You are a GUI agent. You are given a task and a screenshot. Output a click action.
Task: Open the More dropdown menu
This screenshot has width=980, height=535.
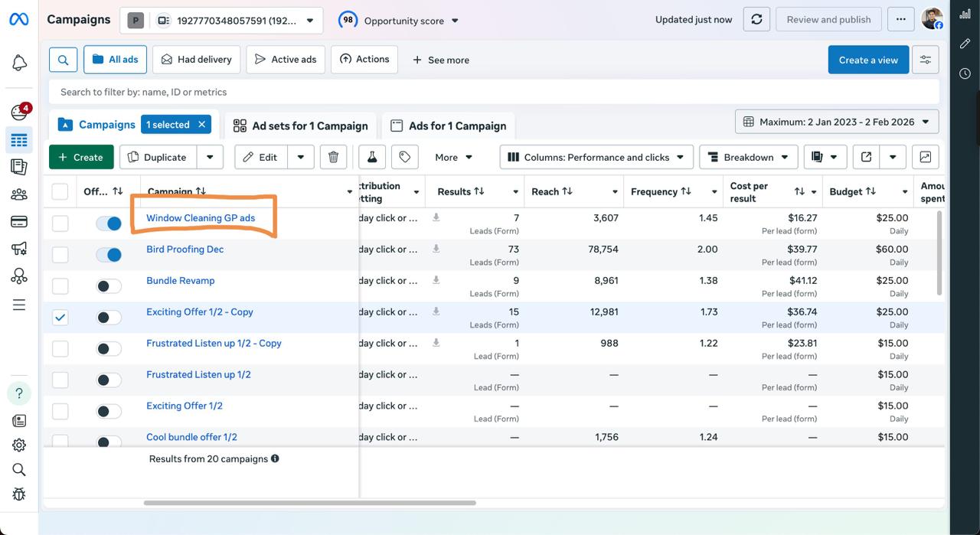pyautogui.click(x=453, y=157)
